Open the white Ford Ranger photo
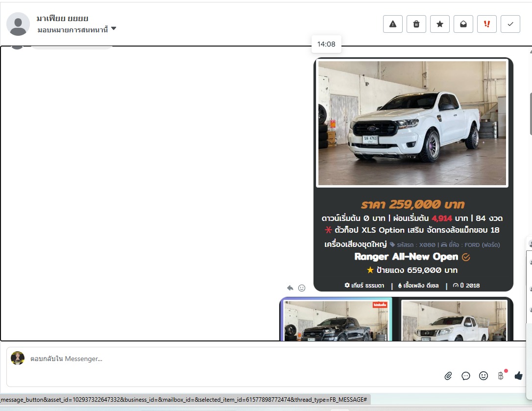This screenshot has width=532, height=411. pyautogui.click(x=412, y=123)
